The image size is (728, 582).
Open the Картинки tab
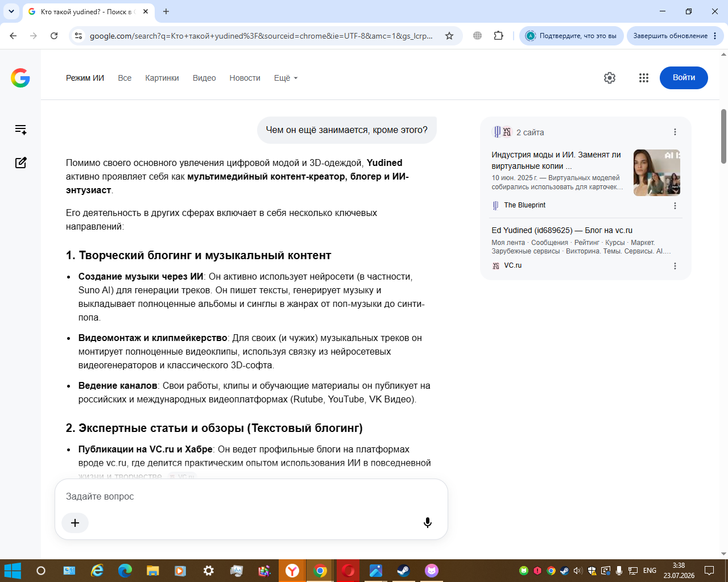click(162, 78)
